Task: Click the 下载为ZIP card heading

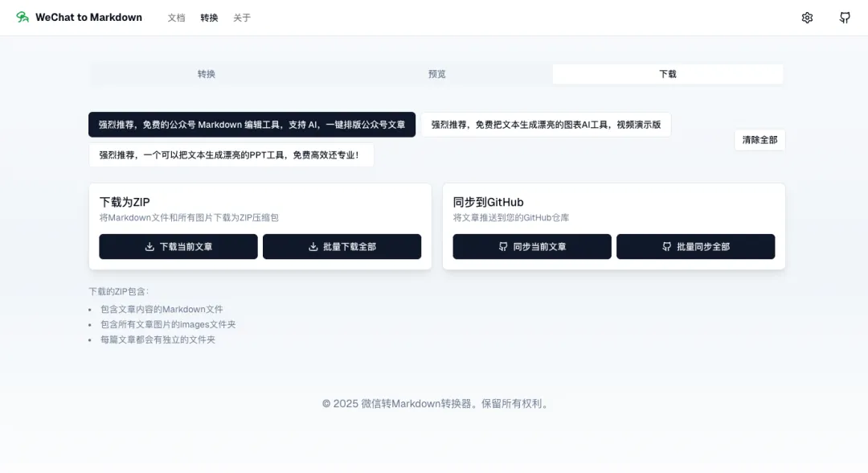Action: [125, 202]
